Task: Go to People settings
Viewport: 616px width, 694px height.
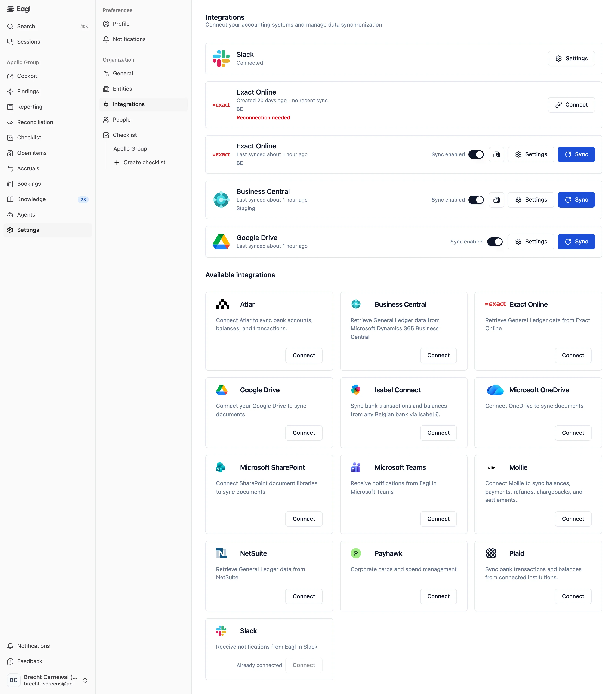Action: [143, 120]
